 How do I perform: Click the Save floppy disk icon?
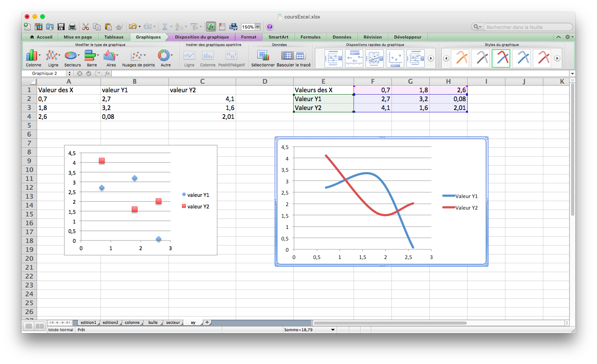61,27
